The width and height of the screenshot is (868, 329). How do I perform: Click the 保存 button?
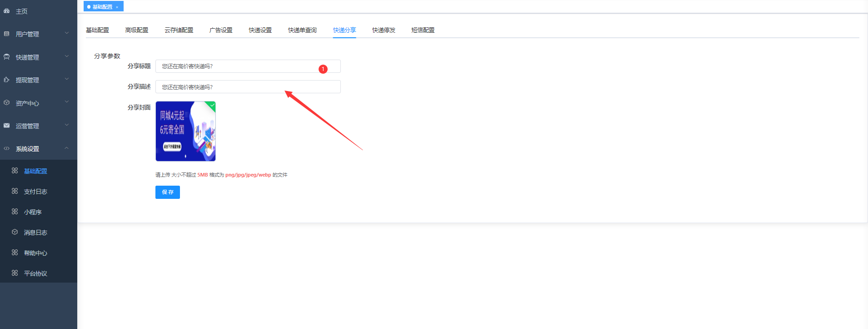tap(168, 192)
